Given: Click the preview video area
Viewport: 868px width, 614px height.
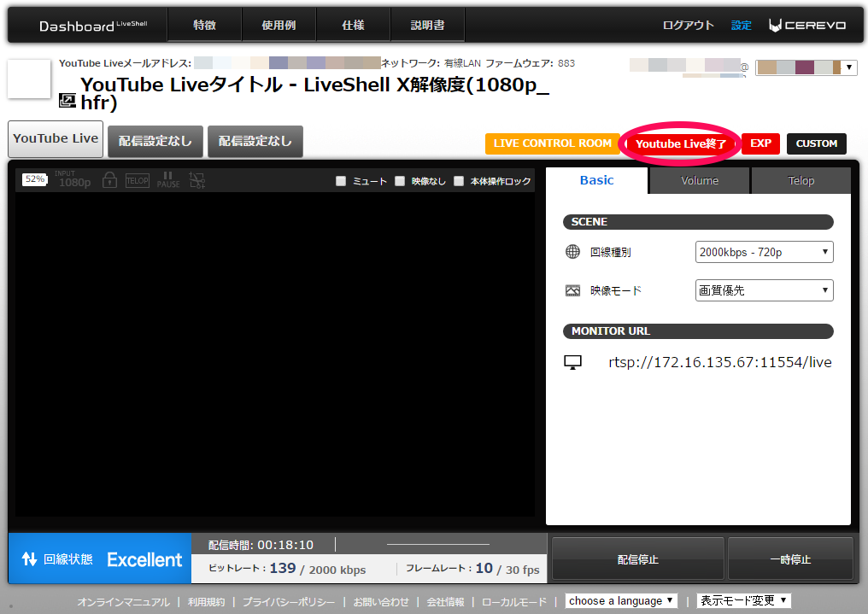Looking at the screenshot, I should coord(275,354).
